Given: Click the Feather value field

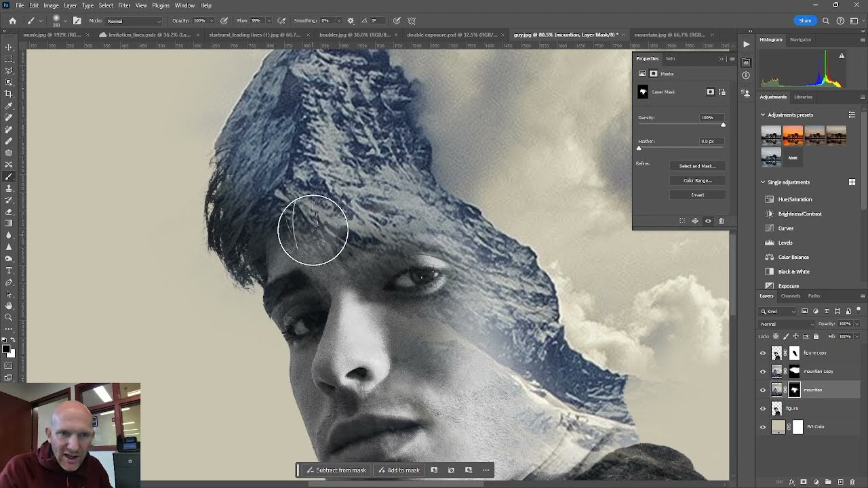Looking at the screenshot, I should click(711, 141).
